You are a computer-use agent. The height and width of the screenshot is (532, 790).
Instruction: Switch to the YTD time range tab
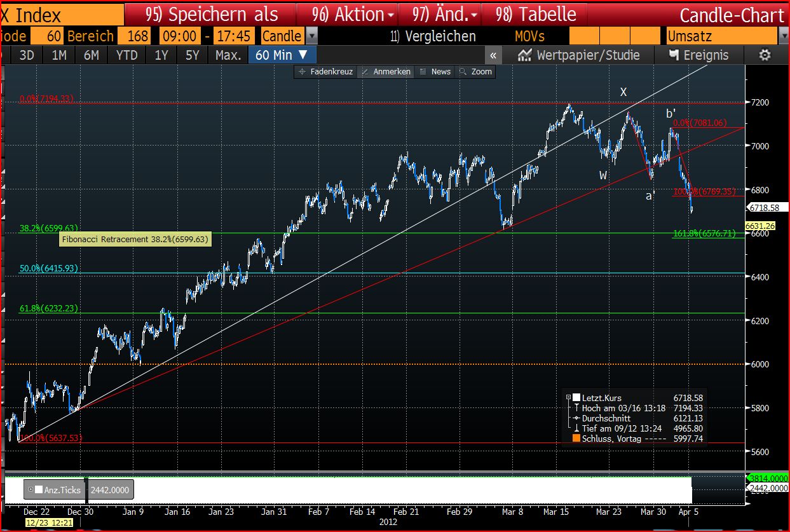point(126,55)
